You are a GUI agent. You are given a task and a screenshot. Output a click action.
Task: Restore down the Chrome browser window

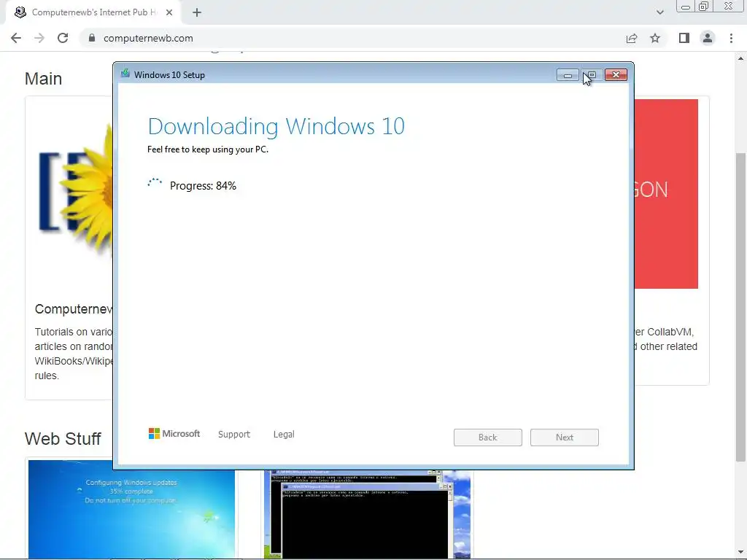704,7
